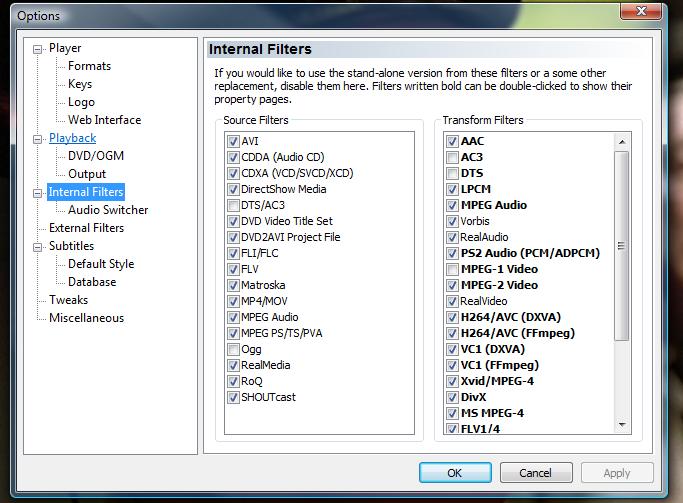The image size is (683, 503).
Task: Enable the AC3 transform filter
Action: click(453, 157)
